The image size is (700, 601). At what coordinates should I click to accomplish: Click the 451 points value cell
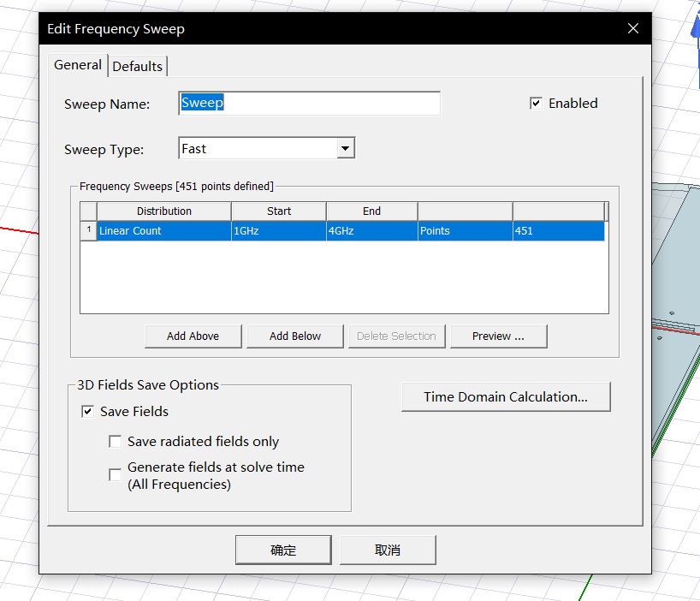[559, 231]
